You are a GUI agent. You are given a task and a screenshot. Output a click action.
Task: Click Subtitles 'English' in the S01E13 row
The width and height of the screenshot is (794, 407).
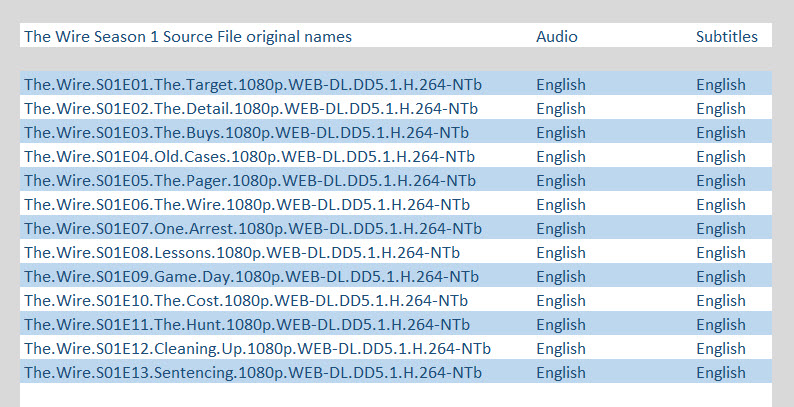click(x=721, y=373)
